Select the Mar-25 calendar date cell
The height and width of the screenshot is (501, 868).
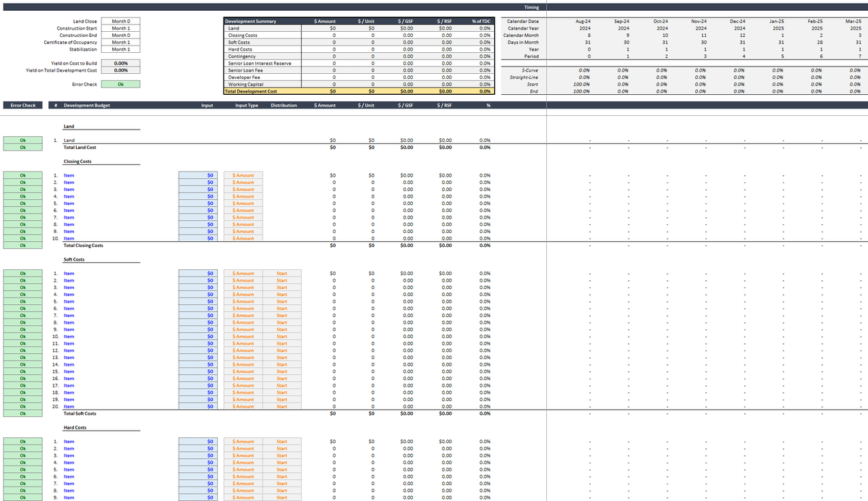coord(854,22)
